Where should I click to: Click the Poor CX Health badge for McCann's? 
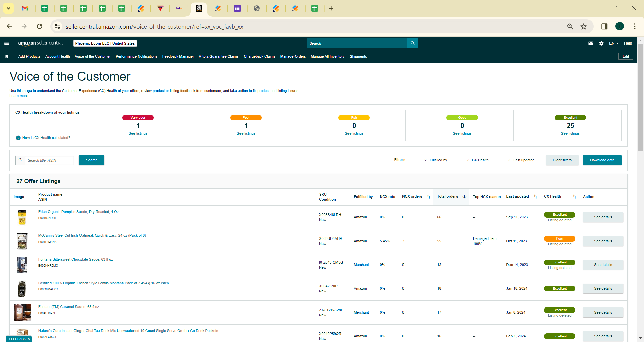pos(559,239)
